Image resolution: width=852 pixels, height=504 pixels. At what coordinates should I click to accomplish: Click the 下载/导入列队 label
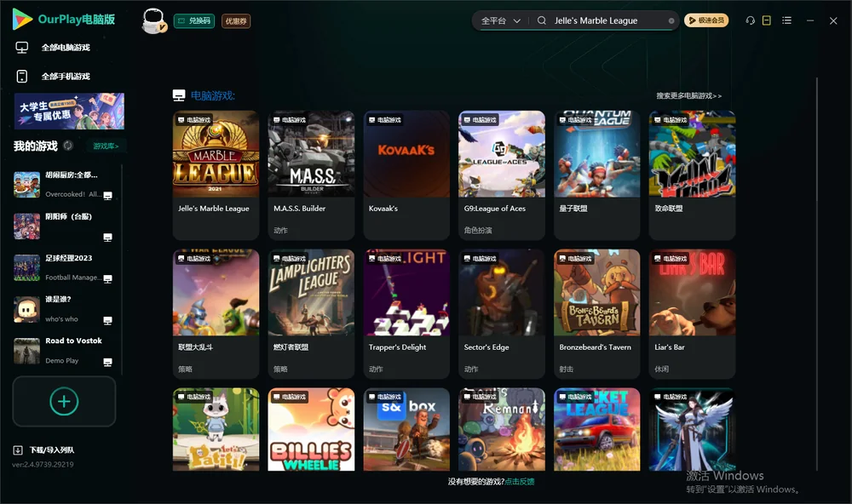(52, 450)
